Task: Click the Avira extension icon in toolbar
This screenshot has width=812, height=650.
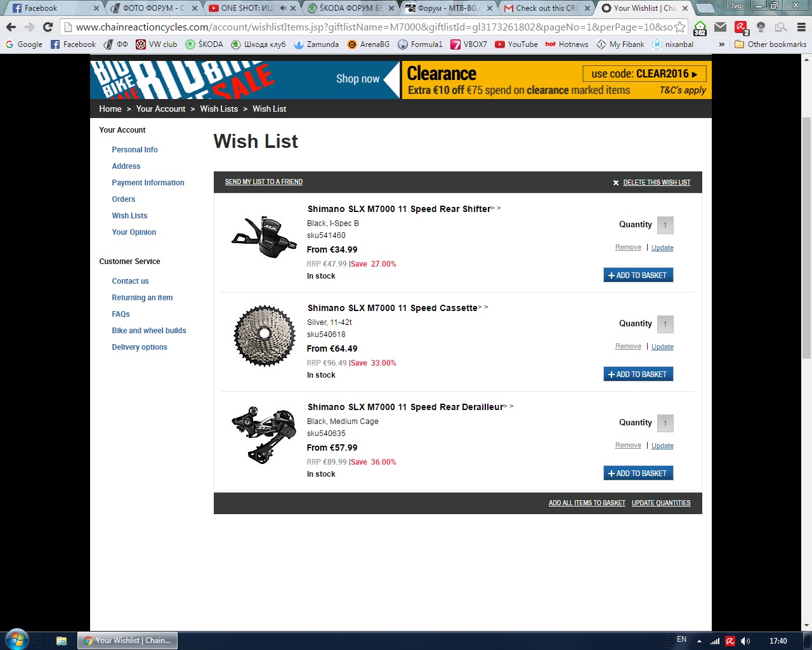Action: click(x=741, y=27)
